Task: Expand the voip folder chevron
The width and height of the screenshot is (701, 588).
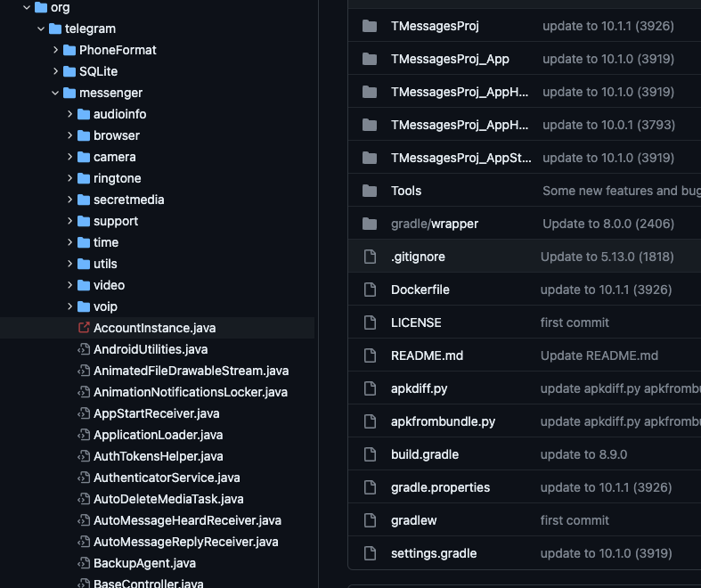Action: coord(69,306)
